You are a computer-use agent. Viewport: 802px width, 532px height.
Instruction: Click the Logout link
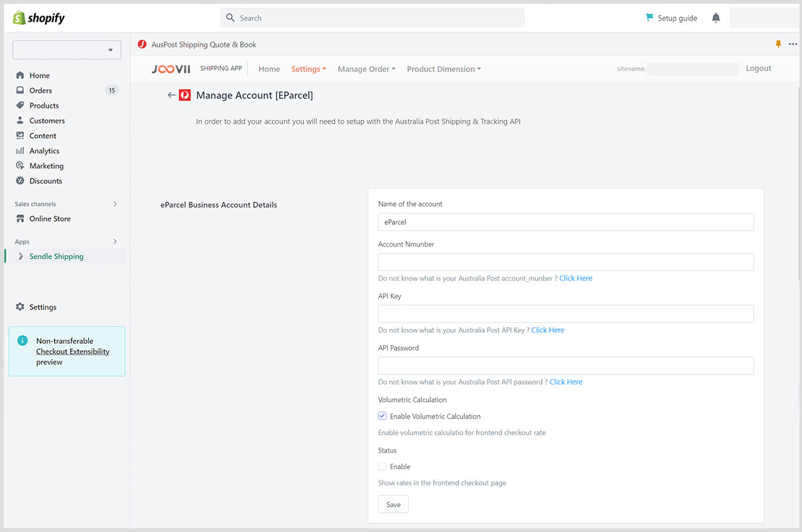758,69
